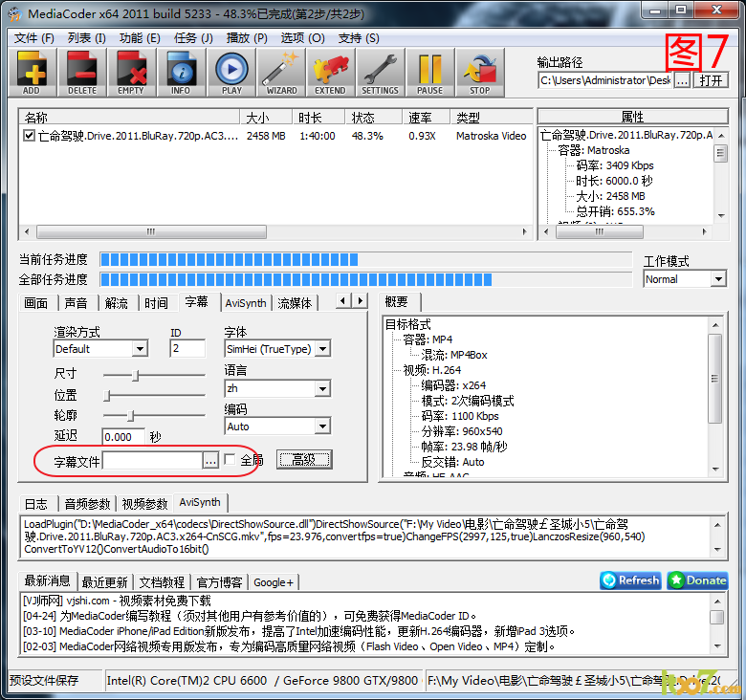The height and width of the screenshot is (700, 746).
Task: Open the 字体 SimHei dropdown
Action: (x=322, y=349)
